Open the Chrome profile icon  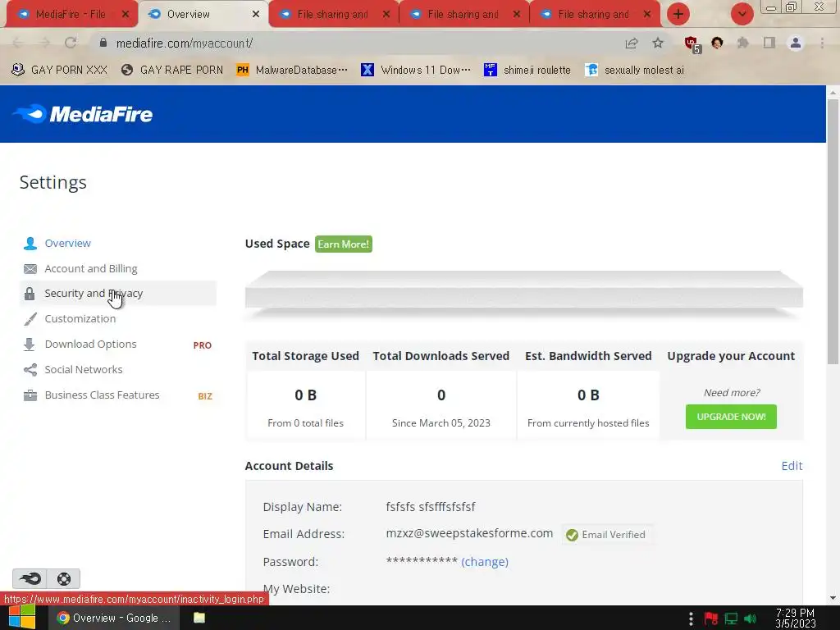point(796,43)
